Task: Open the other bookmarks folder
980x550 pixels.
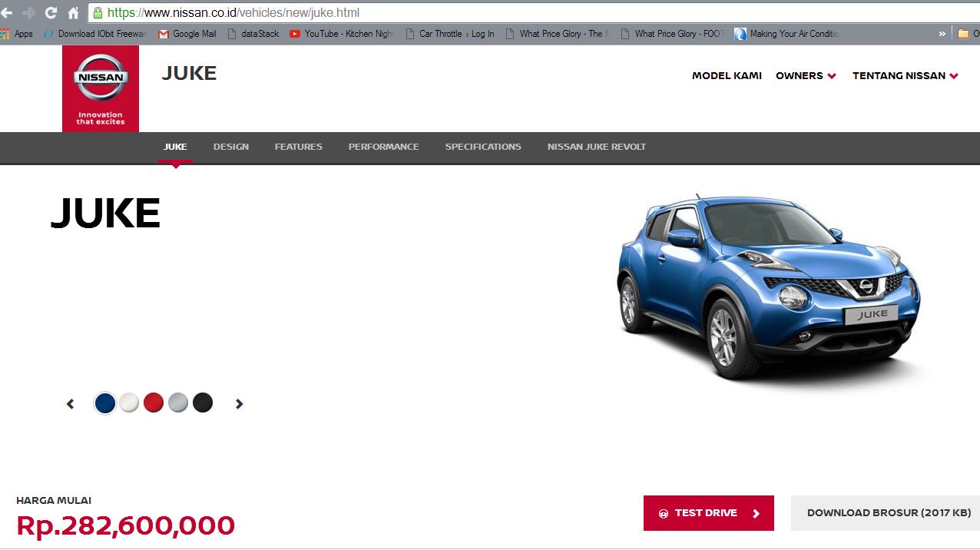Action: tap(968, 34)
